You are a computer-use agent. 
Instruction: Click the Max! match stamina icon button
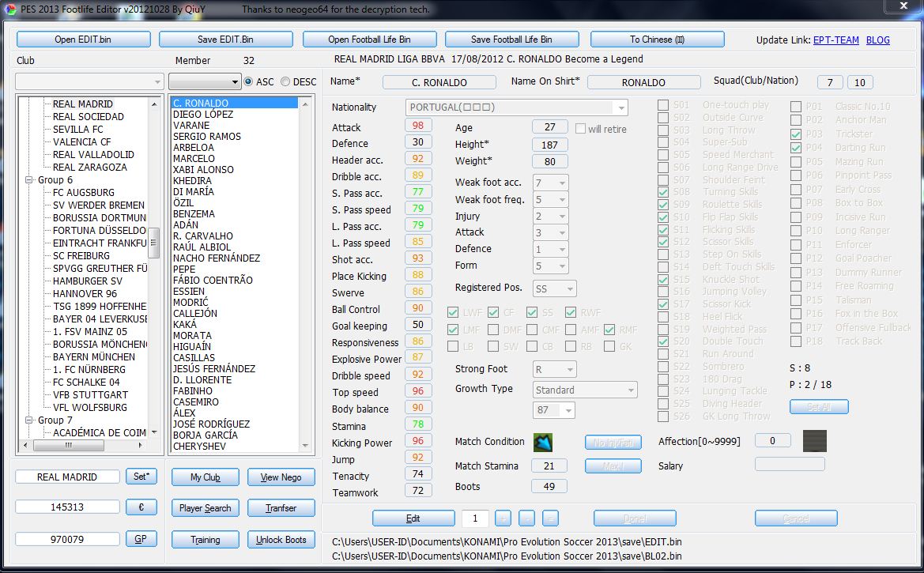[x=613, y=466]
